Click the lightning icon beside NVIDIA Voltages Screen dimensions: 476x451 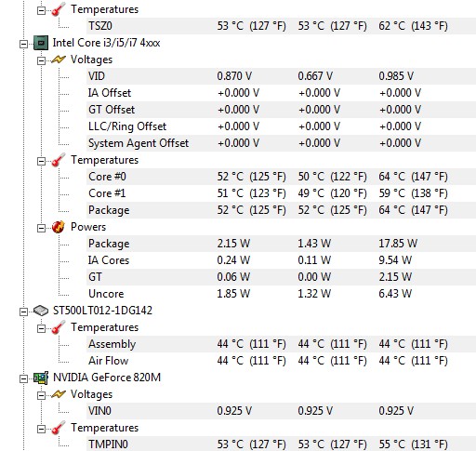click(x=59, y=394)
